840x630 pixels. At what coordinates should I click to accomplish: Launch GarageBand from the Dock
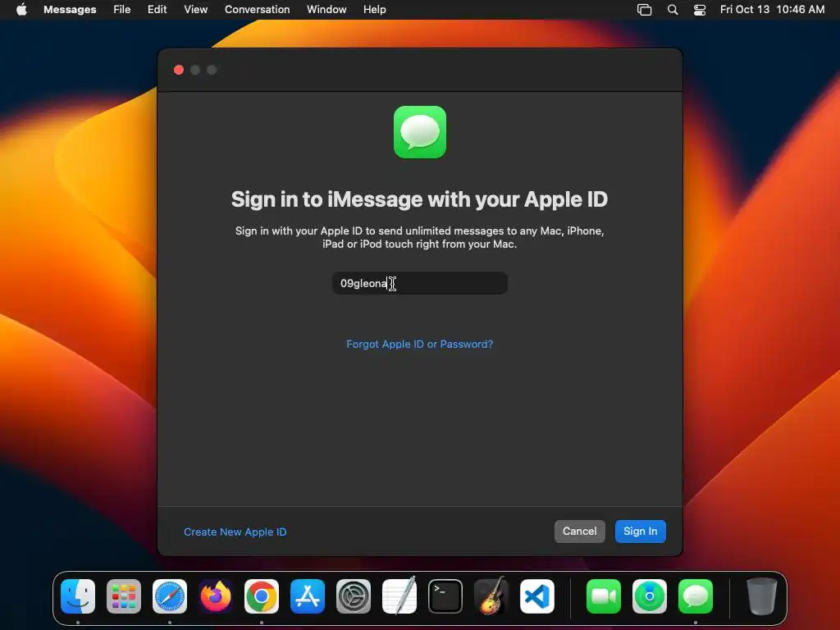(x=491, y=596)
